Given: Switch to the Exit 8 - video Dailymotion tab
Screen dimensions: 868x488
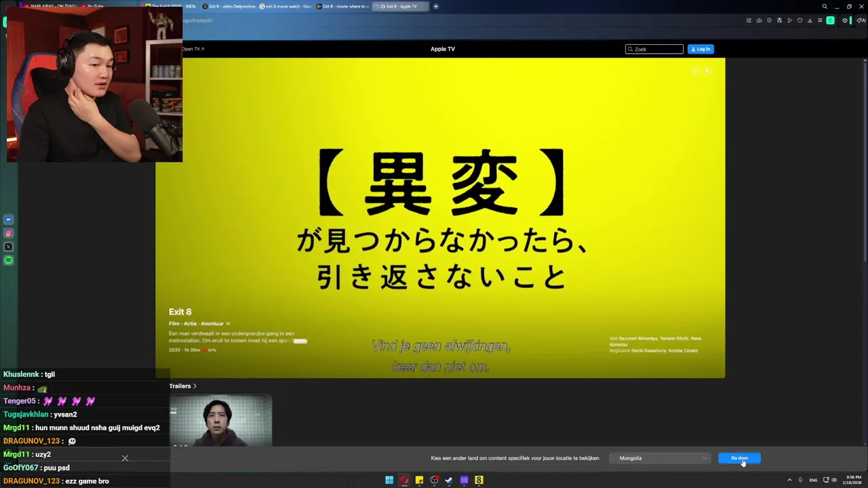Looking at the screenshot, I should tap(229, 6).
